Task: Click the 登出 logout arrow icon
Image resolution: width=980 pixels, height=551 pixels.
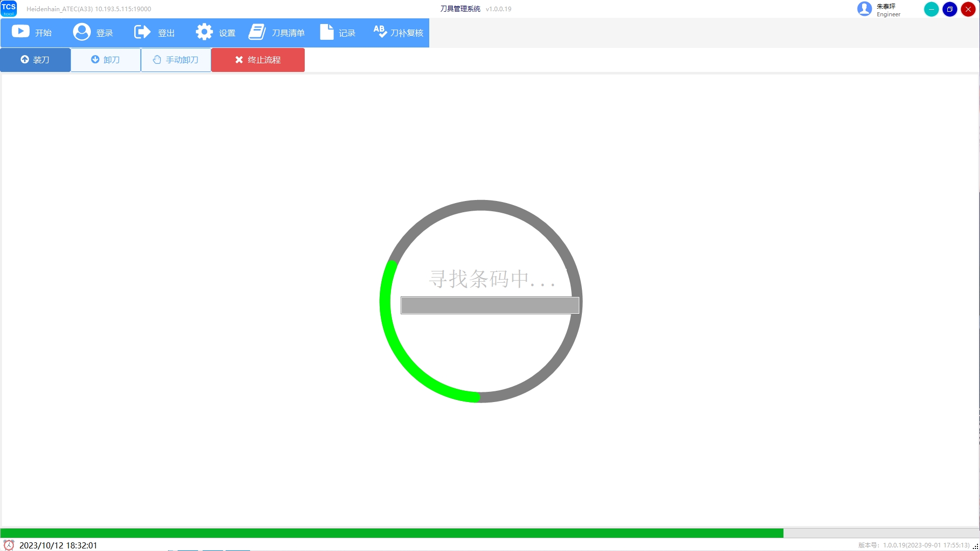Action: click(x=142, y=32)
